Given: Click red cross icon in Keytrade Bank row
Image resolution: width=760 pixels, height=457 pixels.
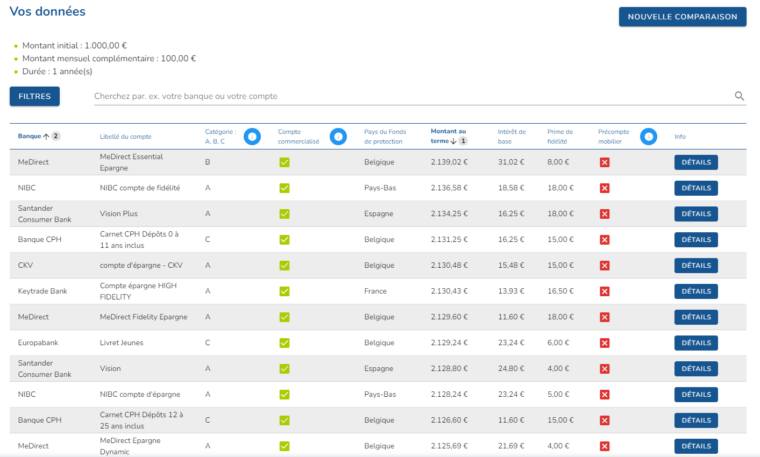Looking at the screenshot, I should pyautogui.click(x=604, y=291).
